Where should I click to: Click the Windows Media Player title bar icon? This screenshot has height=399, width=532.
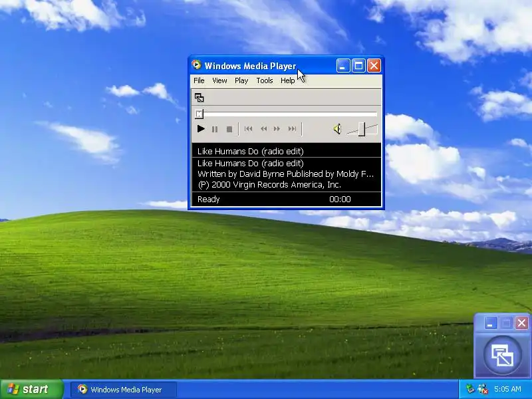[196, 65]
